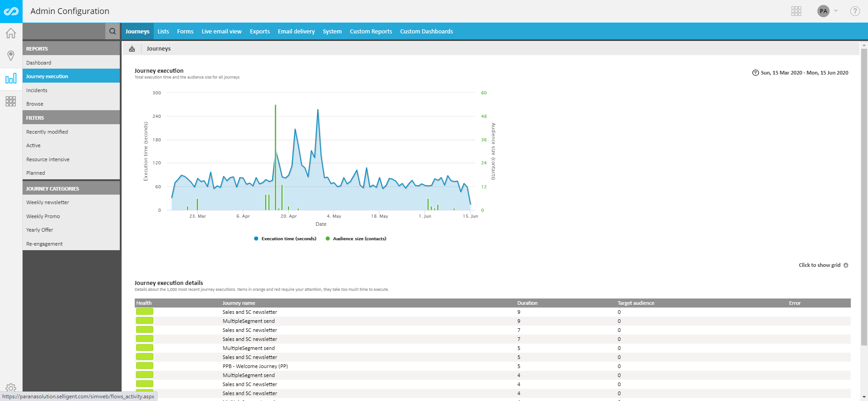Viewport: 868px width, 401px height.
Task: Select the bar chart reports sidebar icon
Action: pyautogui.click(x=11, y=79)
